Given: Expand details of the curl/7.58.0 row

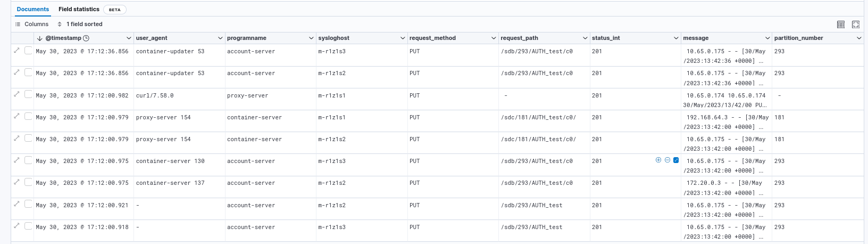Looking at the screenshot, I should [16, 94].
